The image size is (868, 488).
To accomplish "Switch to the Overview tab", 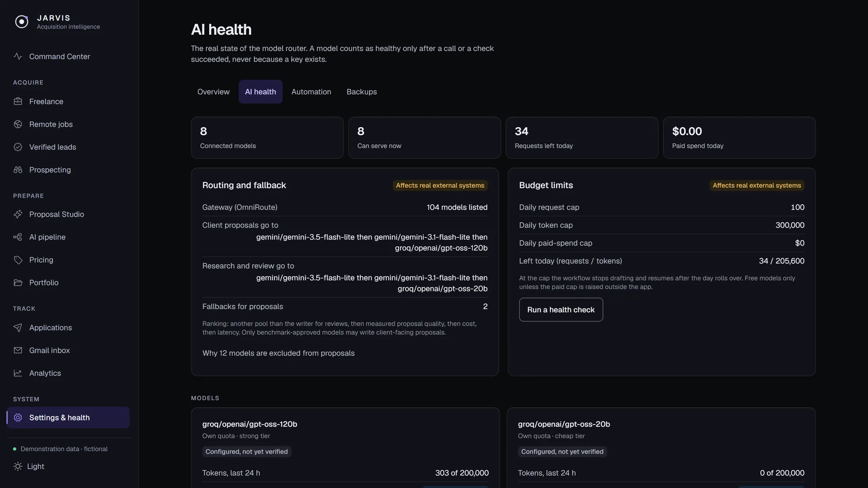I will [214, 92].
